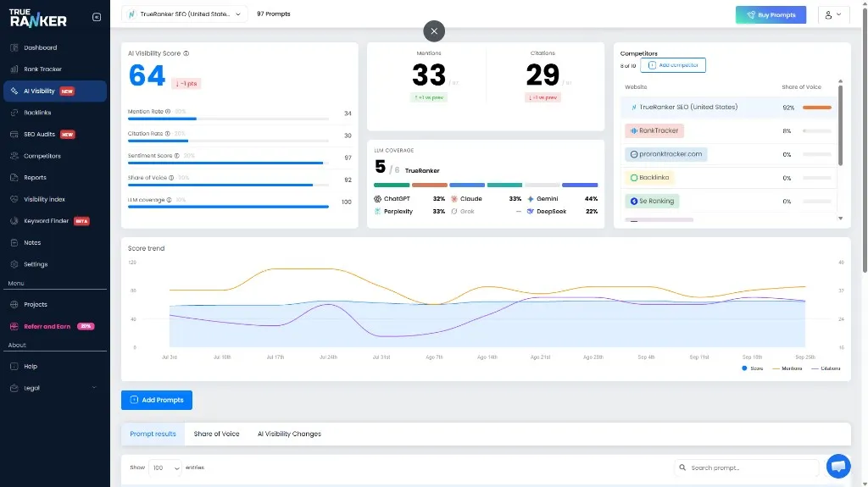Click info icon beside Sentiment Score
Screen dimensions: 868x487
pyautogui.click(x=177, y=156)
